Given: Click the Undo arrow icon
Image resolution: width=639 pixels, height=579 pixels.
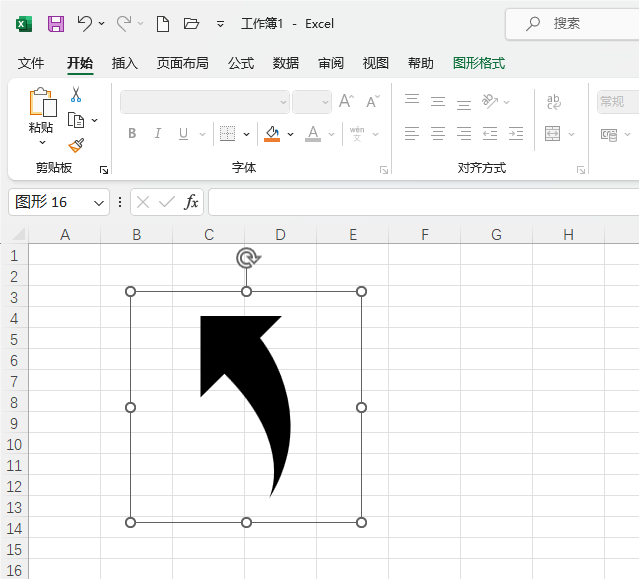Looking at the screenshot, I should point(85,23).
